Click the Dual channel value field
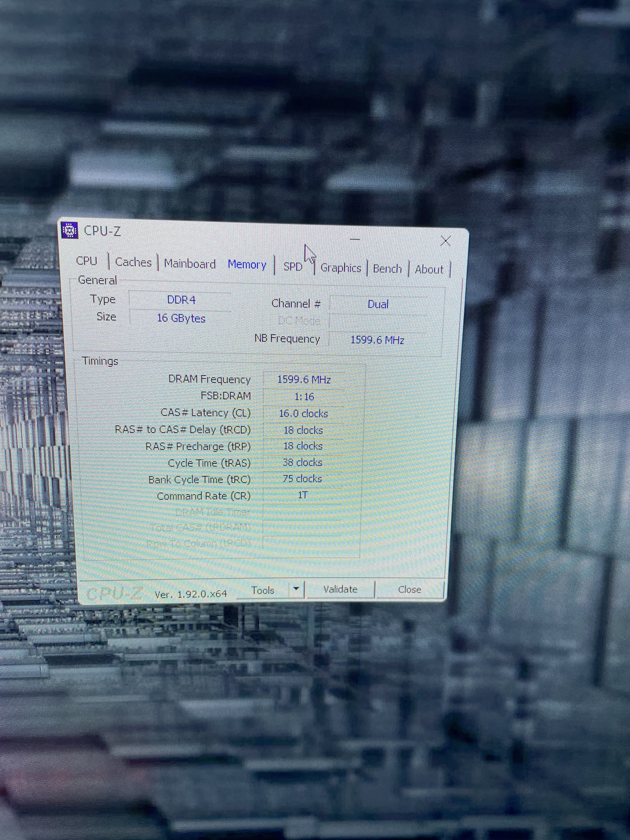The width and height of the screenshot is (630, 840). coord(378,304)
